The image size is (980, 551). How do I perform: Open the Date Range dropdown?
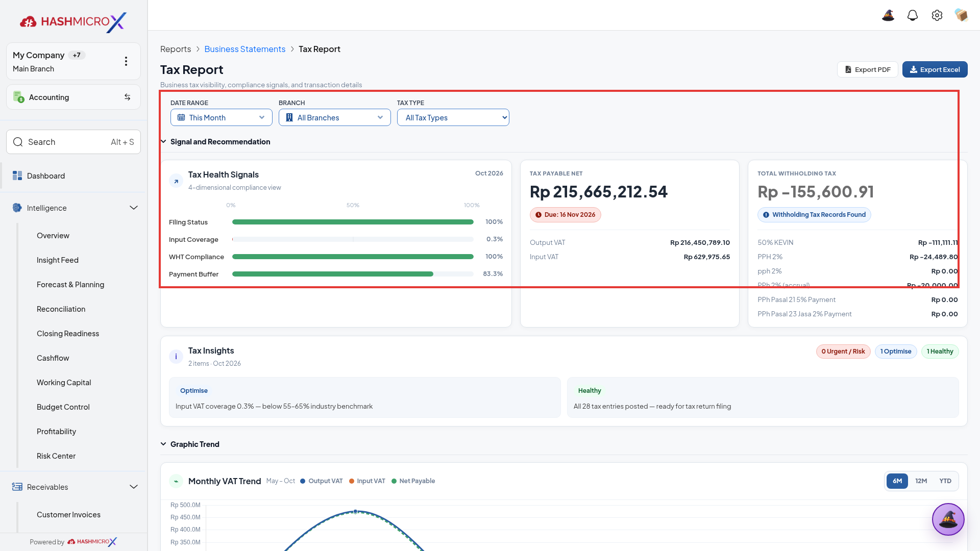click(x=222, y=117)
